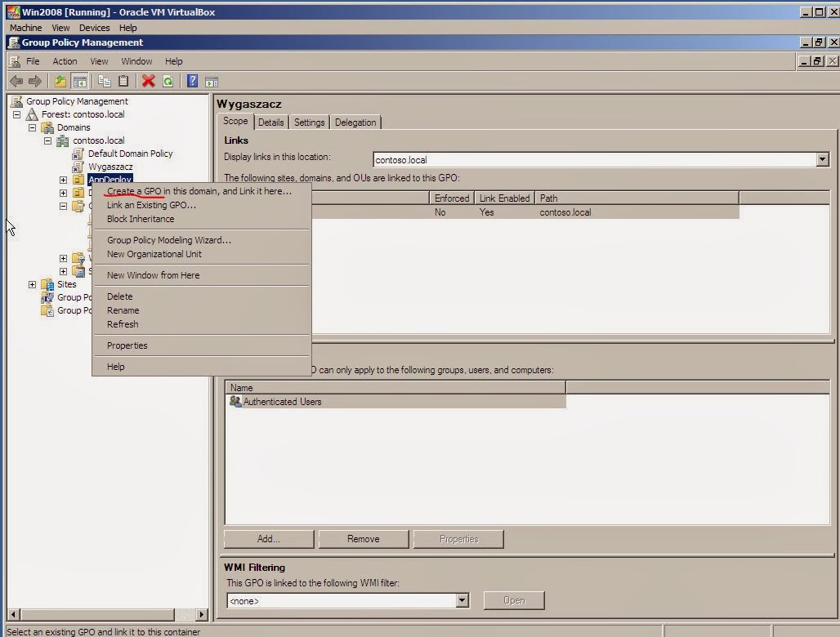Click the blue Help question icon
Image resolution: width=840 pixels, height=637 pixels.
click(192, 82)
